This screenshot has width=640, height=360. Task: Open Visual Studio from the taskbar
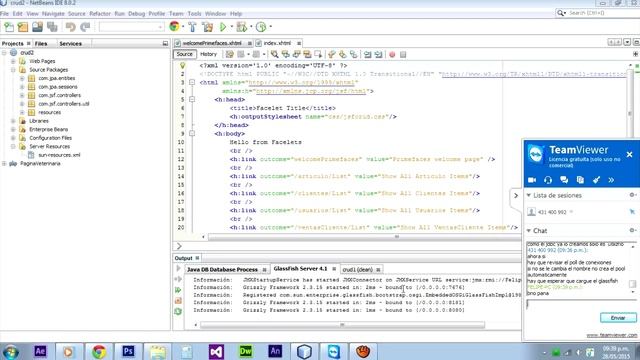point(216,351)
